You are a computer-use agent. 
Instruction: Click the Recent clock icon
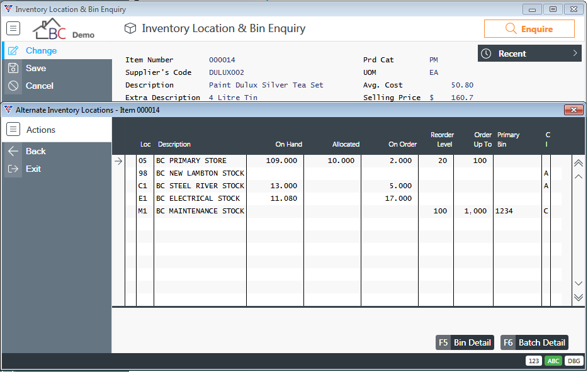(x=486, y=54)
